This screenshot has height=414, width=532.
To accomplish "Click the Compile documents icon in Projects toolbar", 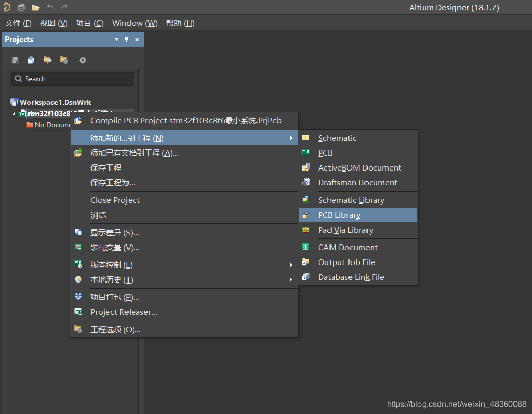I will (31, 60).
